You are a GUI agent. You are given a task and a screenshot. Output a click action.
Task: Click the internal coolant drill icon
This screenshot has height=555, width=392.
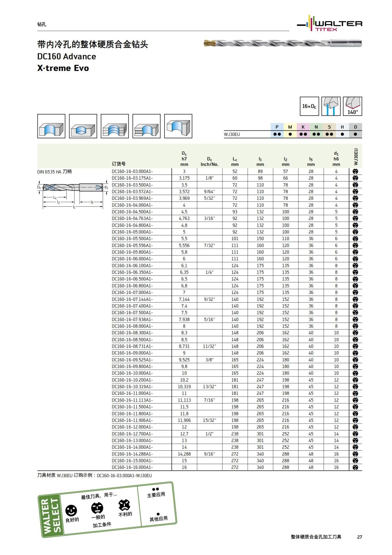point(331,106)
